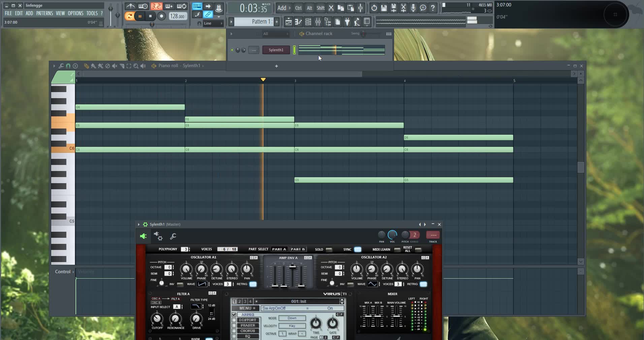
Task: Open the piano roll view icon
Action: click(298, 22)
